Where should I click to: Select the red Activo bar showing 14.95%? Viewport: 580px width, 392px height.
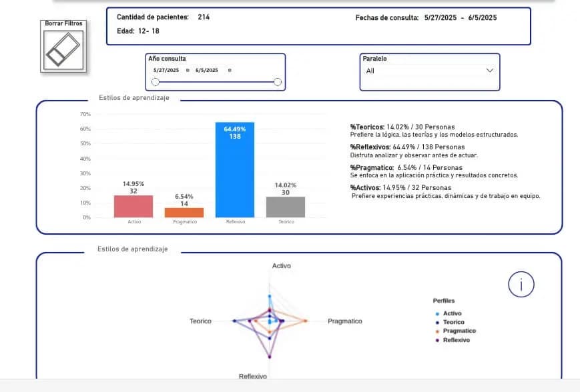(134, 207)
